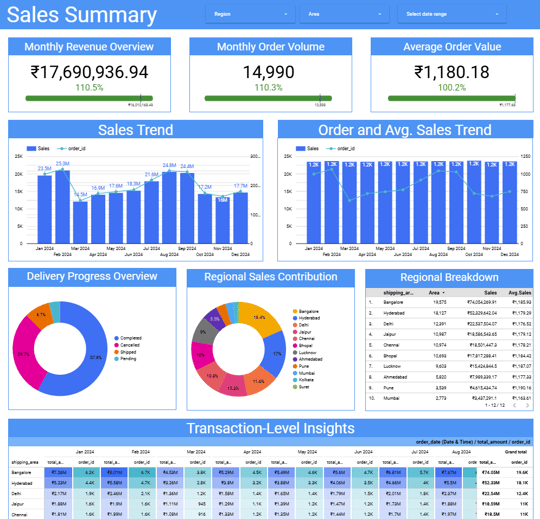Viewport: 540px width, 519px height.
Task: Click the Sales column header in Regional Breakdown
Action: tap(490, 293)
